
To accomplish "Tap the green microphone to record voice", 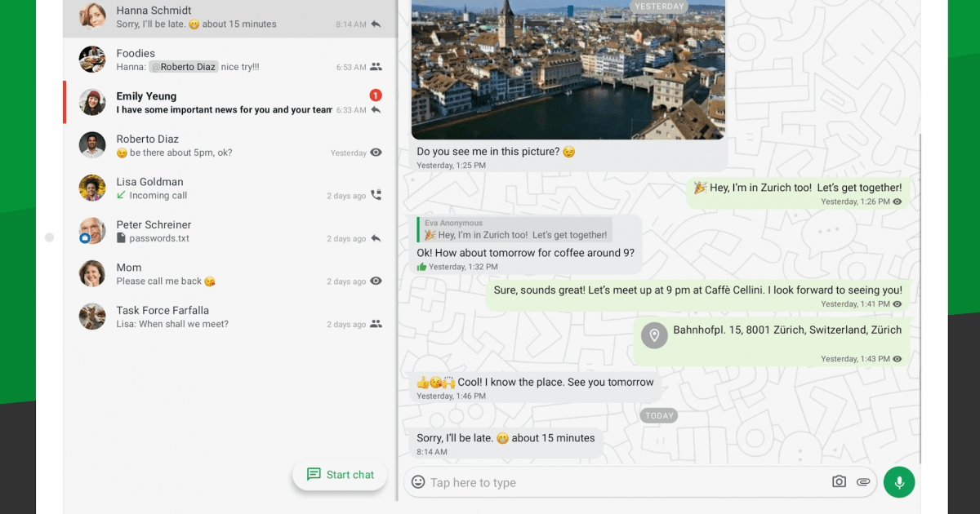I will pyautogui.click(x=899, y=482).
